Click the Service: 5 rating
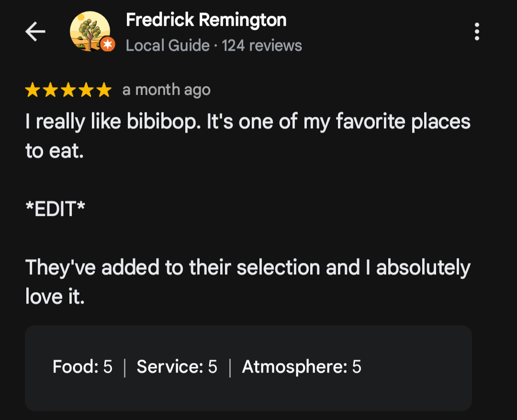This screenshot has height=420, width=517. pos(177,367)
